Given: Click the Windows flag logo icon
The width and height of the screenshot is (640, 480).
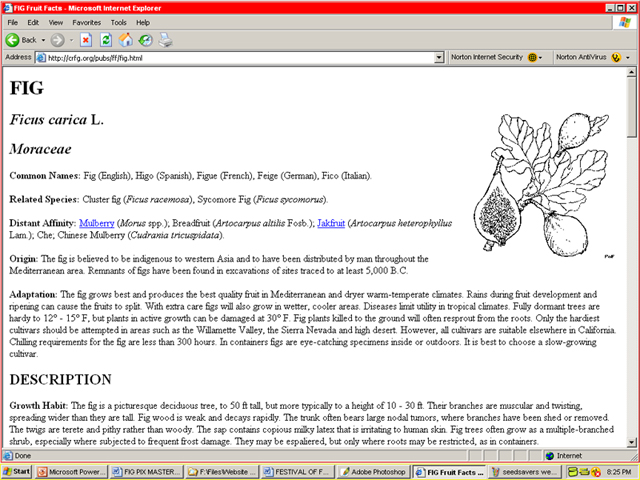Looking at the screenshot, I should [624, 22].
